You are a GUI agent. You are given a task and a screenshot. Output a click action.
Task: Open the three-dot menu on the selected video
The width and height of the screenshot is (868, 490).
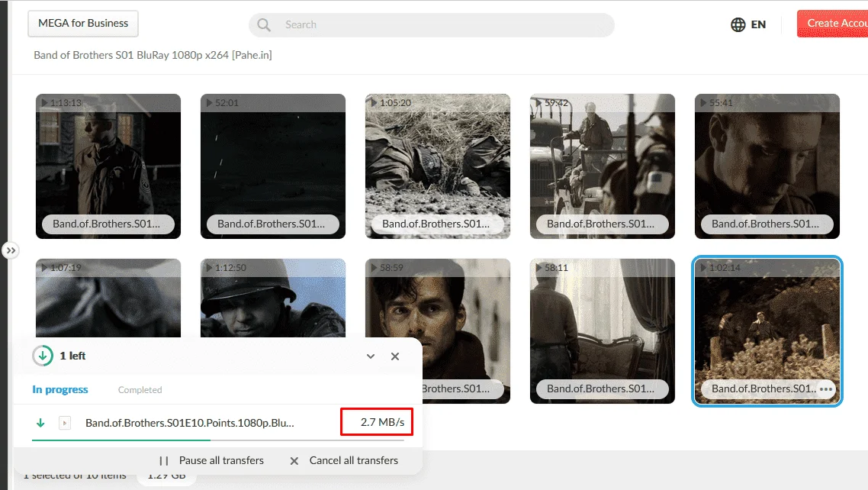tap(826, 389)
